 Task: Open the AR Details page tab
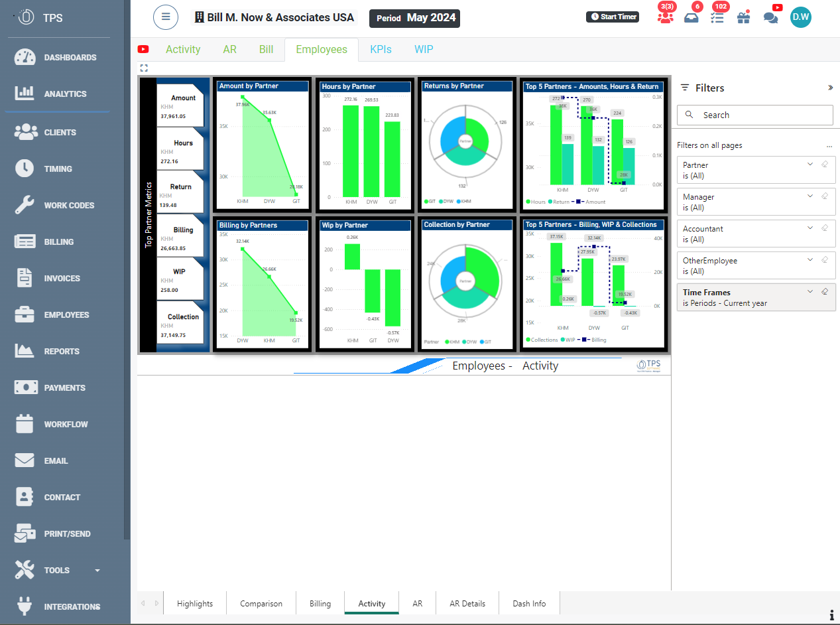click(x=467, y=603)
